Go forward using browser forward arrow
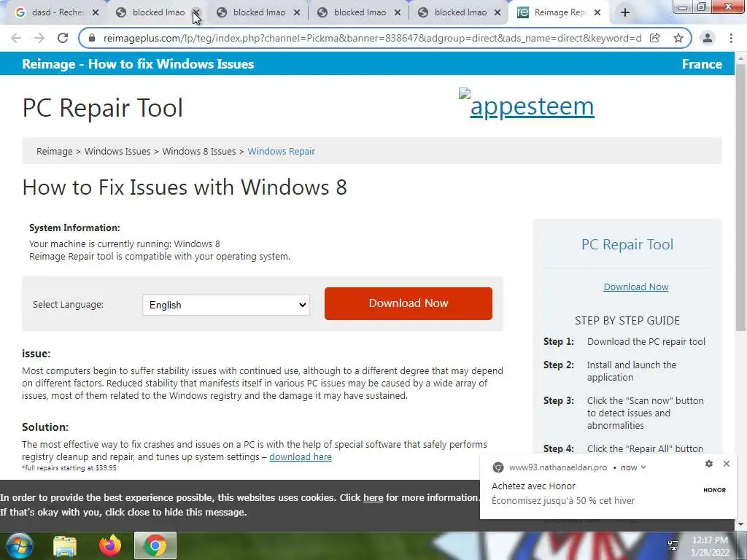The image size is (747, 560). 39,38
